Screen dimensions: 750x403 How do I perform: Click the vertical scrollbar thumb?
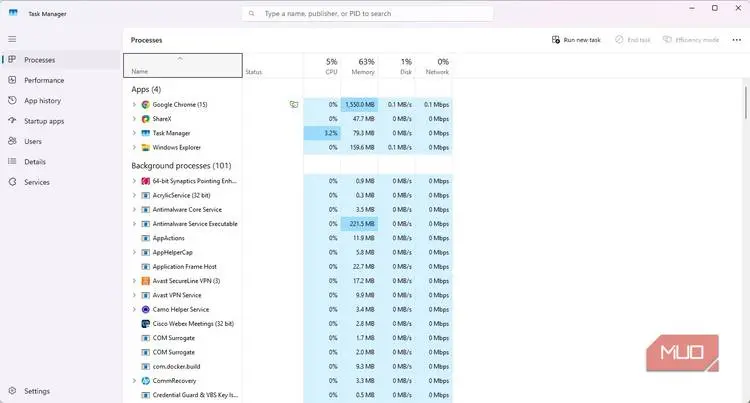(745, 102)
